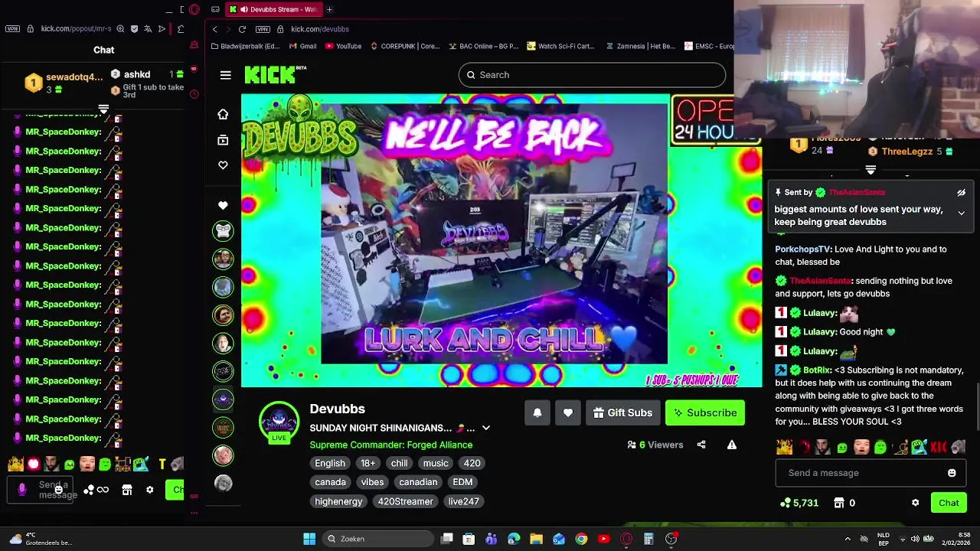Expand the stream title chevron
This screenshot has width=980, height=551.
coord(485,428)
